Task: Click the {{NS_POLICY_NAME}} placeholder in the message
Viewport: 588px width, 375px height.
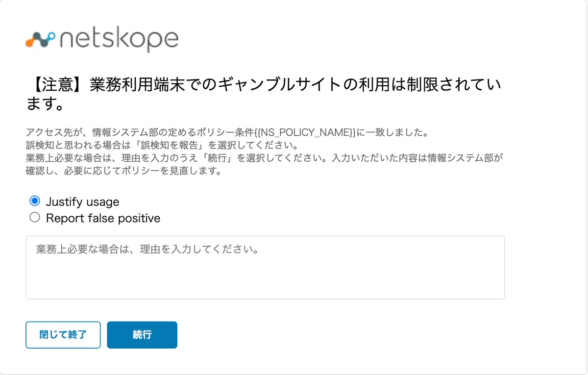Action: (305, 132)
